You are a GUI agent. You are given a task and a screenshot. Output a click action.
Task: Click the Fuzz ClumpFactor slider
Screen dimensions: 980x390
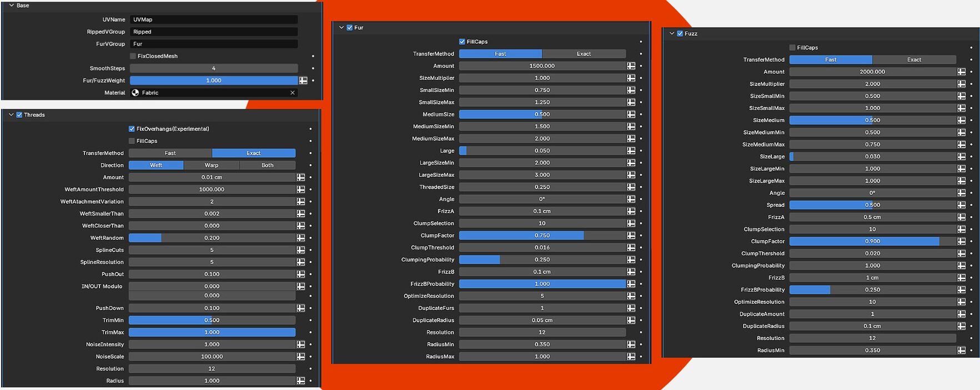tap(872, 241)
